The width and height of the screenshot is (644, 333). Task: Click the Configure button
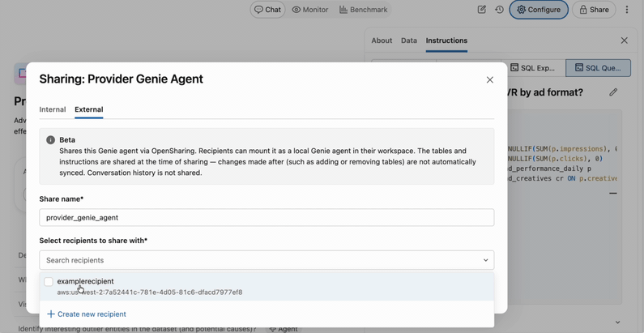tap(539, 10)
